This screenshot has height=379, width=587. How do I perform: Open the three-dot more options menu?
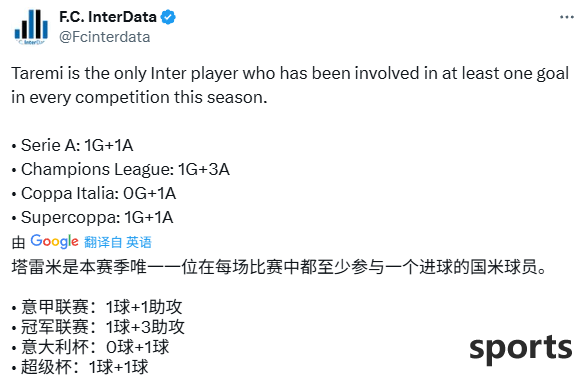point(566,17)
